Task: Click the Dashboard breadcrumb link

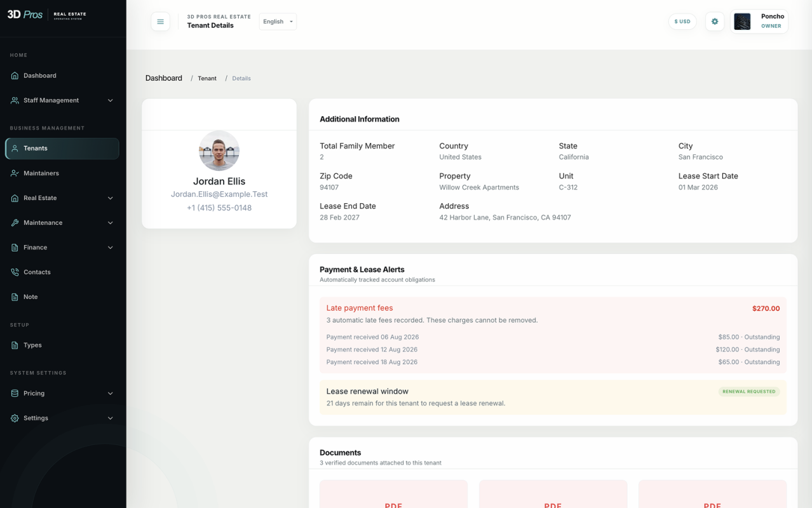Action: pyautogui.click(x=164, y=78)
